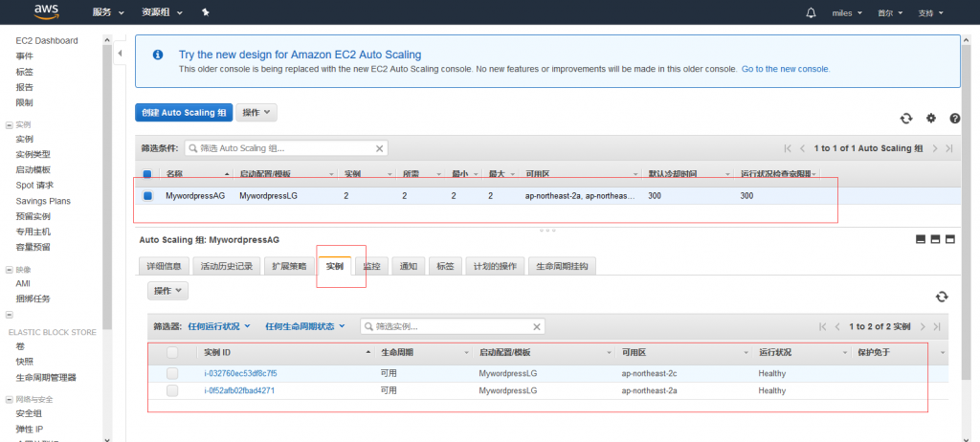Switch to the 通知 tab
Screen dimensions: 980x442
tap(408, 266)
